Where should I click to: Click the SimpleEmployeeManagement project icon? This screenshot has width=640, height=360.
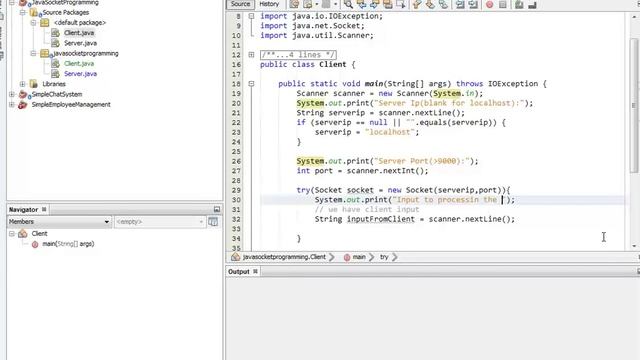point(23,104)
